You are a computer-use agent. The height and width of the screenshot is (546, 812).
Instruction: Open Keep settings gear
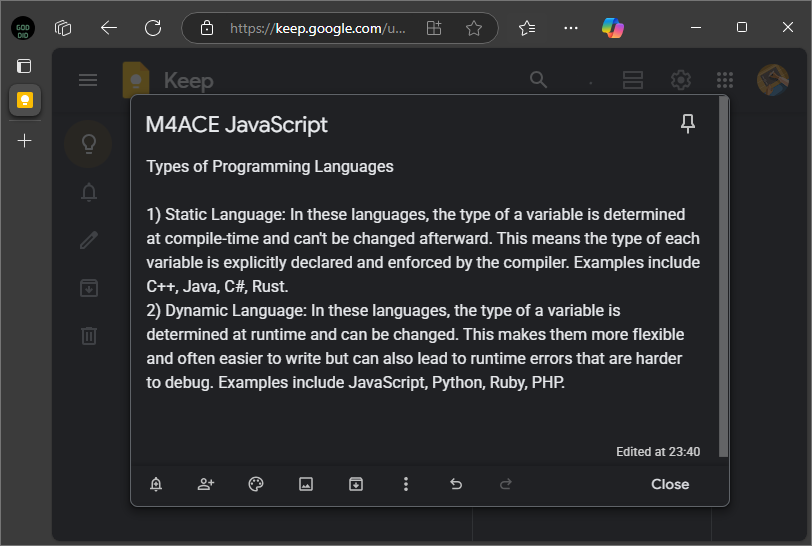tap(681, 80)
